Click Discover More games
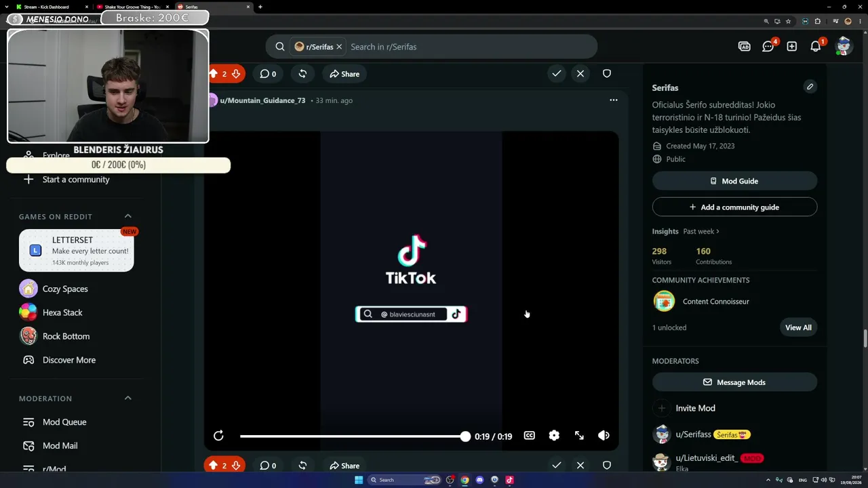 pos(69,360)
